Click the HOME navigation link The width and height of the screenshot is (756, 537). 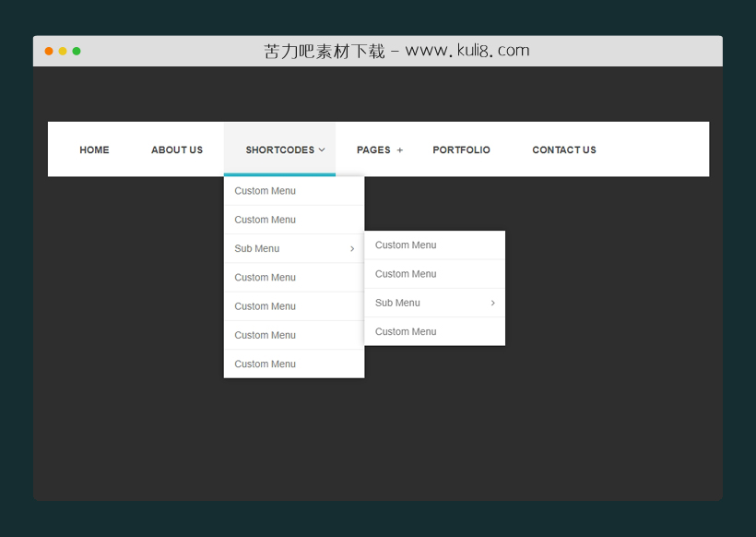click(94, 149)
